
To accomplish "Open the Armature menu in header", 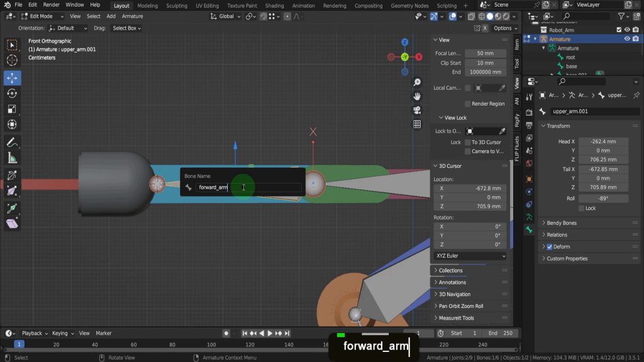I will (132, 16).
